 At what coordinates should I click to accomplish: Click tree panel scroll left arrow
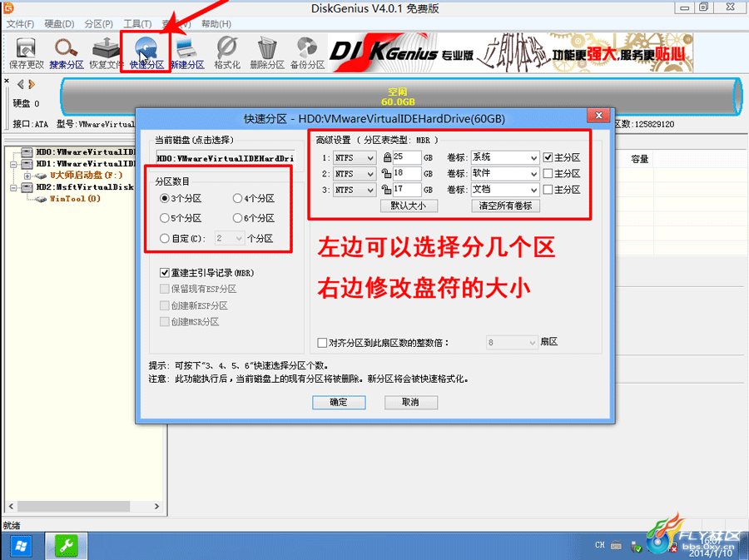pos(11,506)
